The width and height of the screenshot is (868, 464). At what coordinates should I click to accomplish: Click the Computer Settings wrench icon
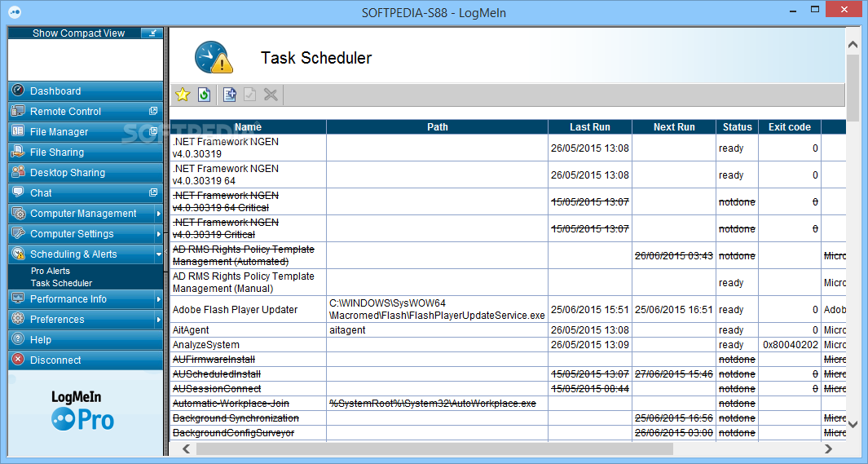[18, 233]
